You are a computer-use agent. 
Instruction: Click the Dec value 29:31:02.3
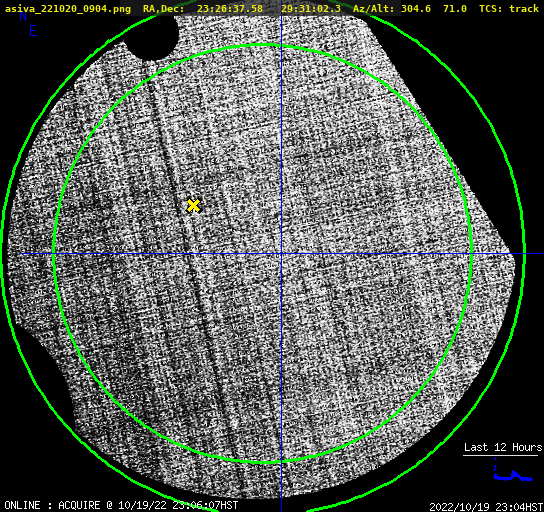(x=311, y=8)
